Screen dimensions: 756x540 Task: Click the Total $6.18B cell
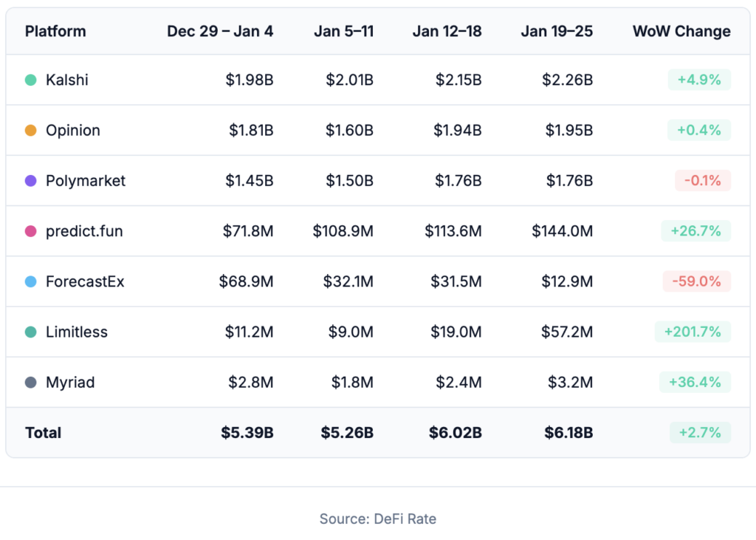568,433
